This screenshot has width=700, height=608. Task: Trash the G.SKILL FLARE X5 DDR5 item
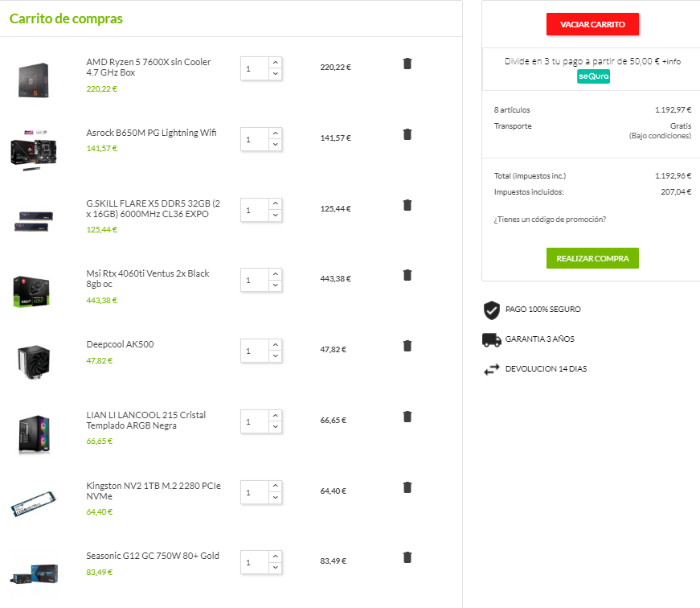click(x=407, y=205)
